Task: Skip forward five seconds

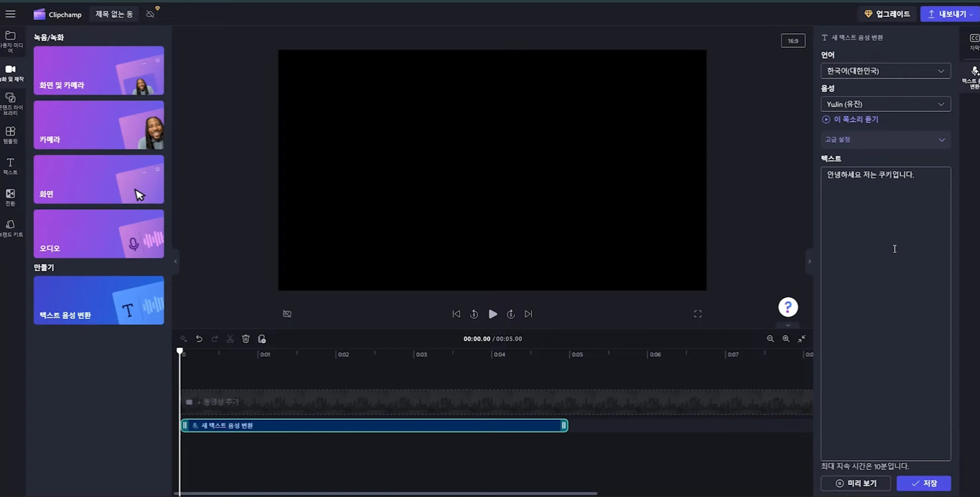Action: point(511,314)
